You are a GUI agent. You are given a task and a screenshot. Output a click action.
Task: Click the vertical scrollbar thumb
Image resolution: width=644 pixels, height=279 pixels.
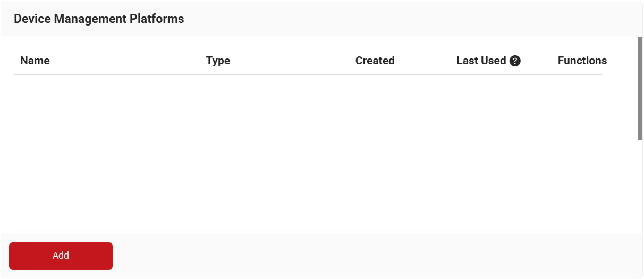[x=640, y=88]
